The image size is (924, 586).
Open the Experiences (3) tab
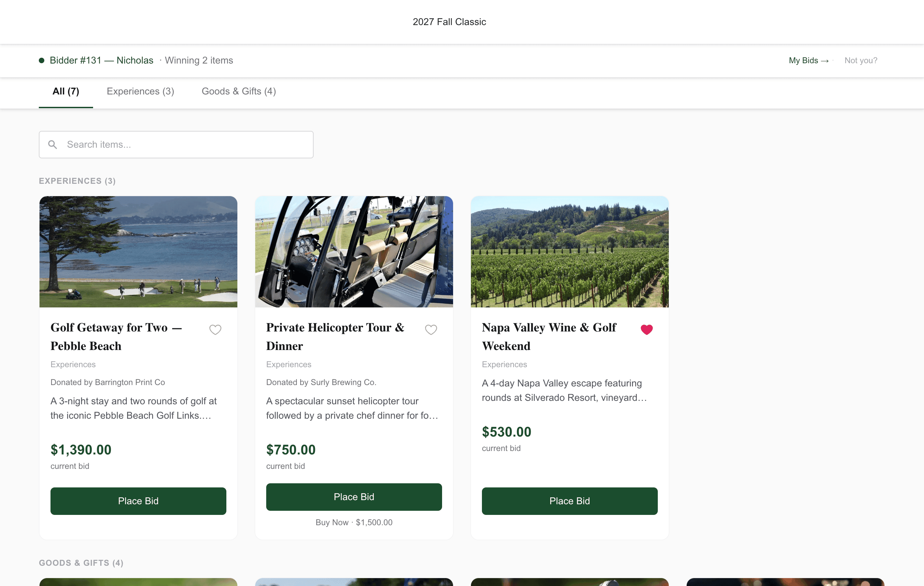tap(140, 91)
